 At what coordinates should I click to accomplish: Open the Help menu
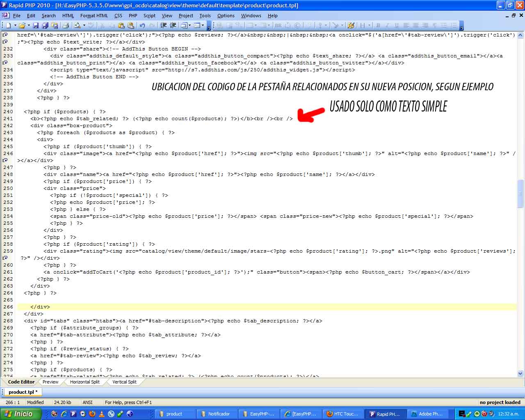pos(273,16)
